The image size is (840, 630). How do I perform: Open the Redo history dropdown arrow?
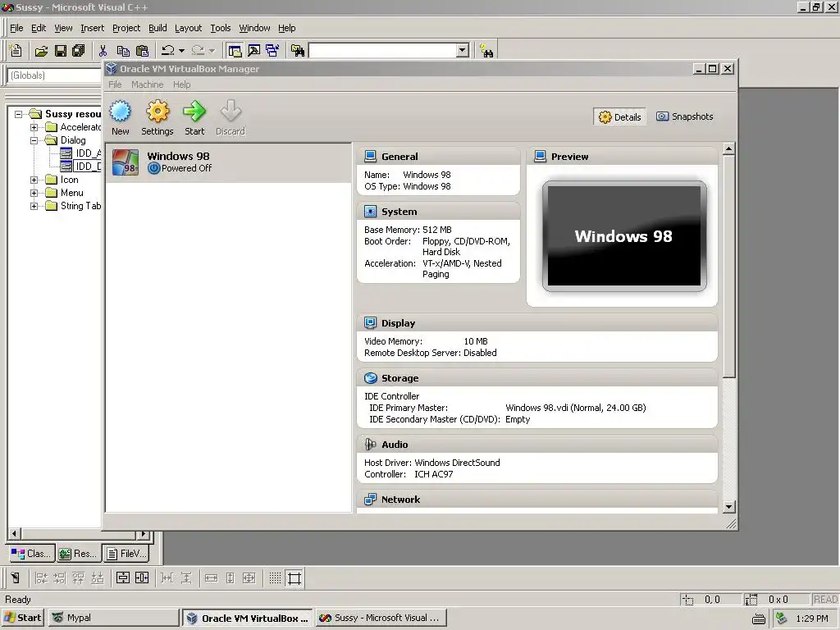click(x=212, y=51)
